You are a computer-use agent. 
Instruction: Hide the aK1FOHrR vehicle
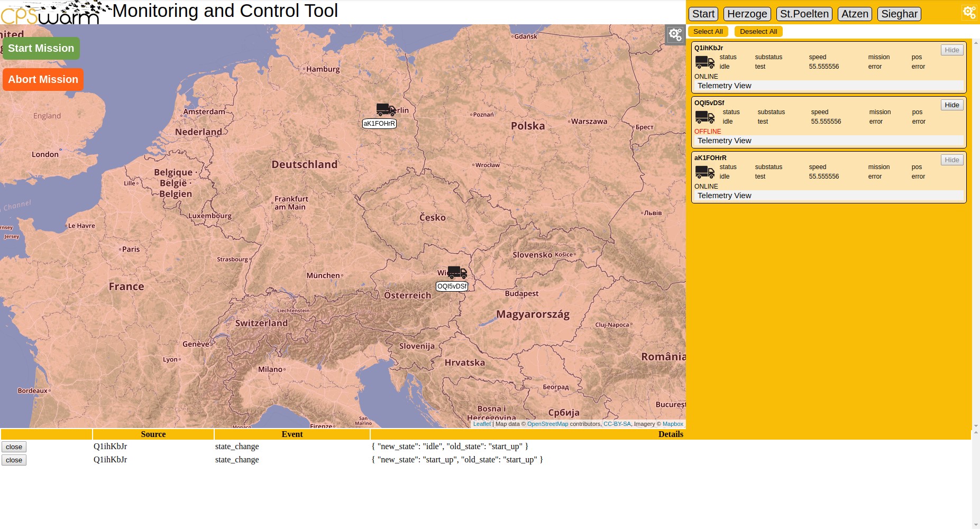952,160
